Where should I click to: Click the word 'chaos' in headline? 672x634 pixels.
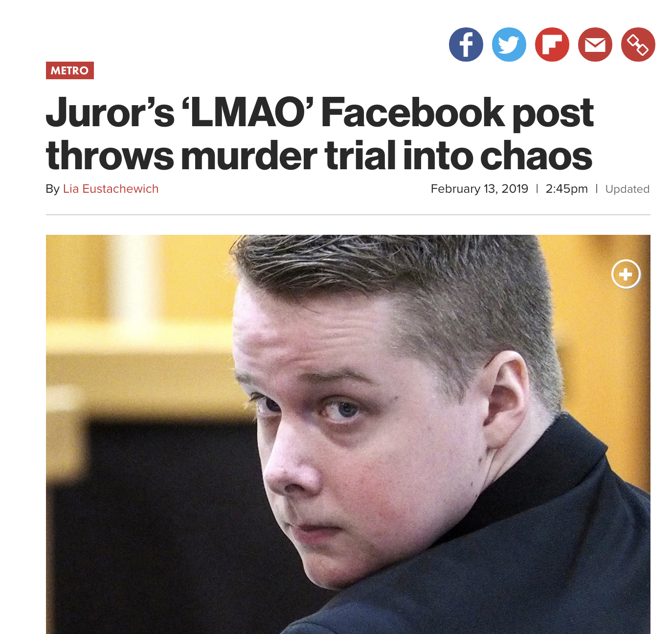click(x=537, y=156)
